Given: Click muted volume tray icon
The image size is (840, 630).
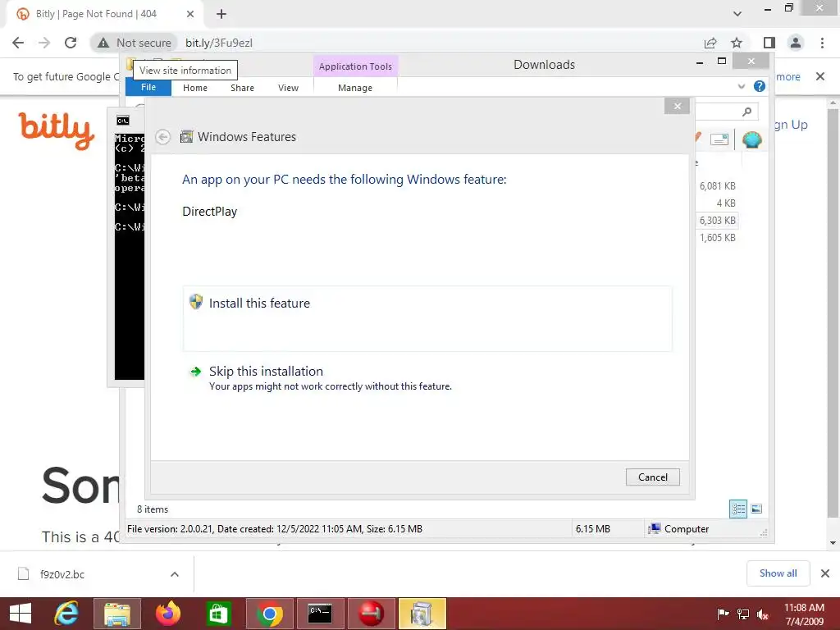Looking at the screenshot, I should click(x=762, y=614).
